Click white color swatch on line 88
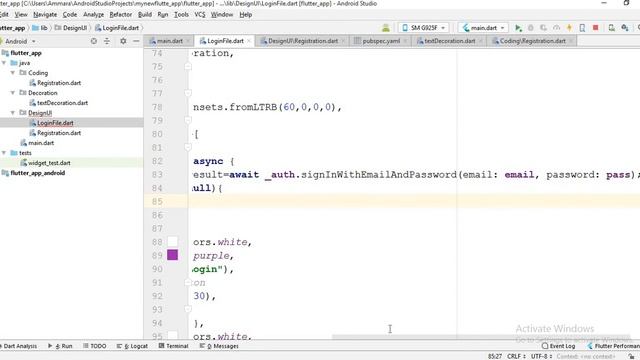 pyautogui.click(x=172, y=242)
